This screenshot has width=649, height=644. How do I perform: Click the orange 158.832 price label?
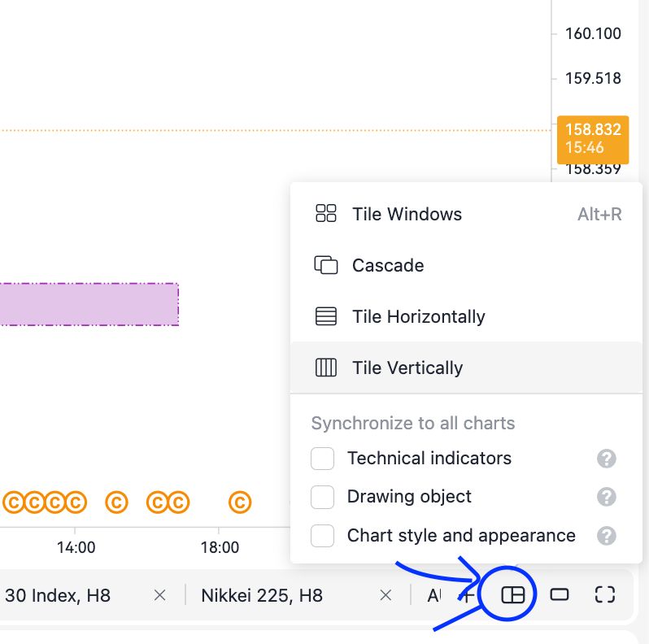tap(593, 140)
